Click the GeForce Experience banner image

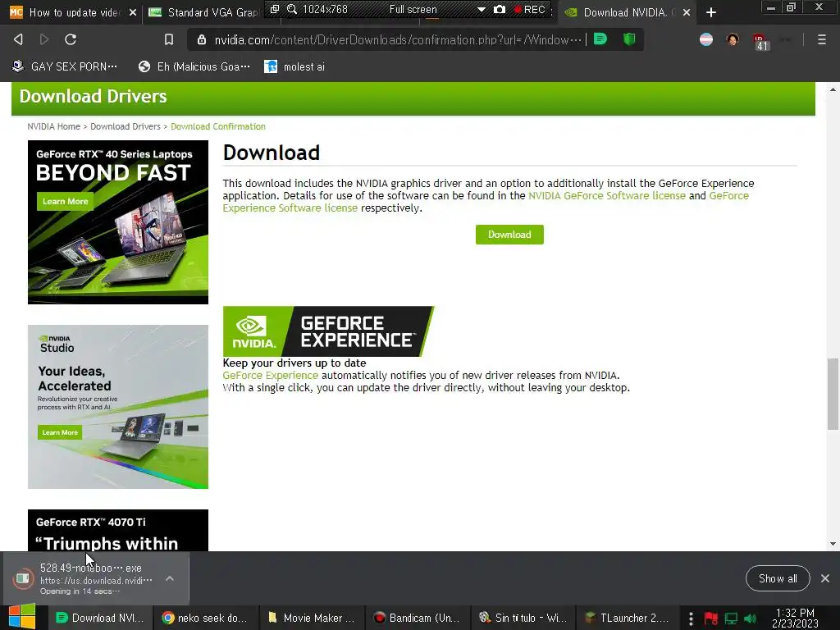pyautogui.click(x=328, y=331)
